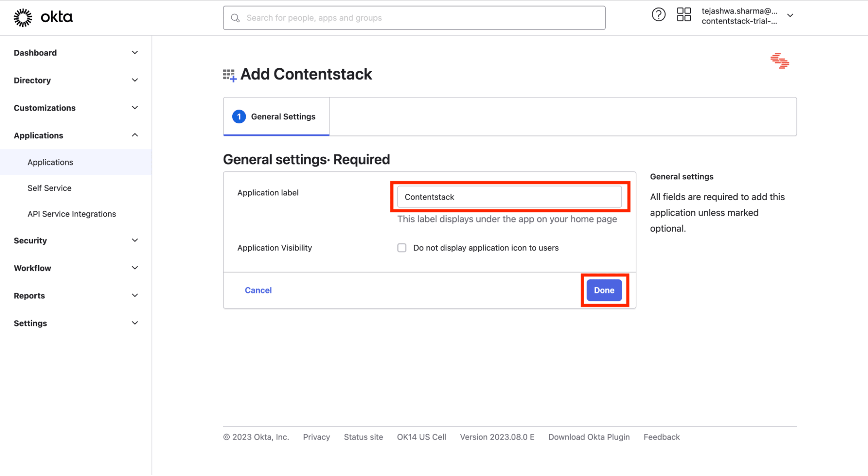Click the 'All fields are required' help text
The width and height of the screenshot is (868, 476).
[x=717, y=213]
